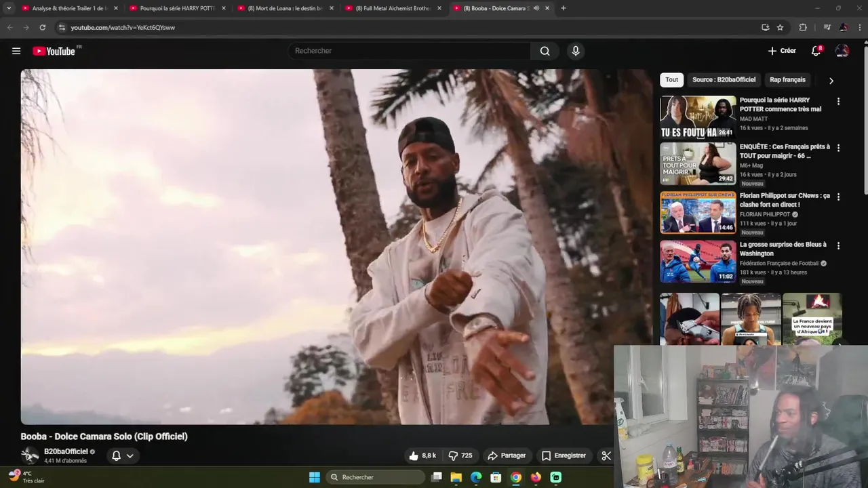Image resolution: width=868 pixels, height=488 pixels.
Task: Click the Partager button
Action: [x=507, y=455]
